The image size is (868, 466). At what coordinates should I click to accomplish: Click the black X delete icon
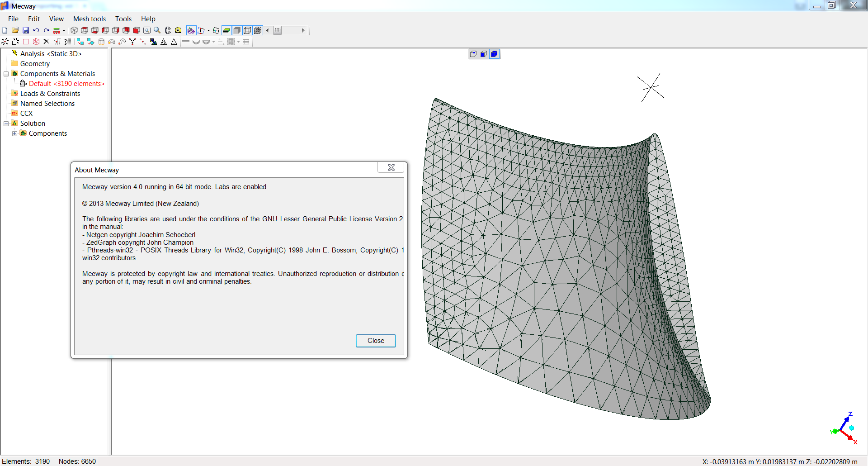click(x=46, y=42)
